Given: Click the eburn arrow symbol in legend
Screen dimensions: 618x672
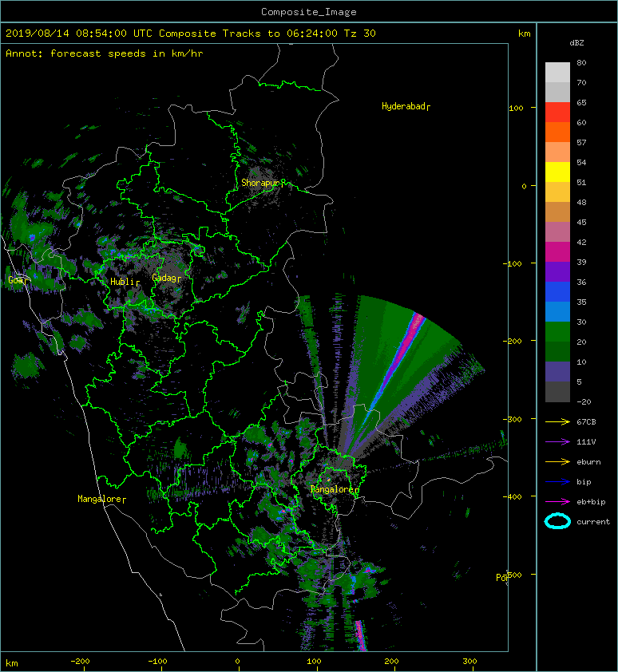Looking at the screenshot, I should [x=557, y=462].
